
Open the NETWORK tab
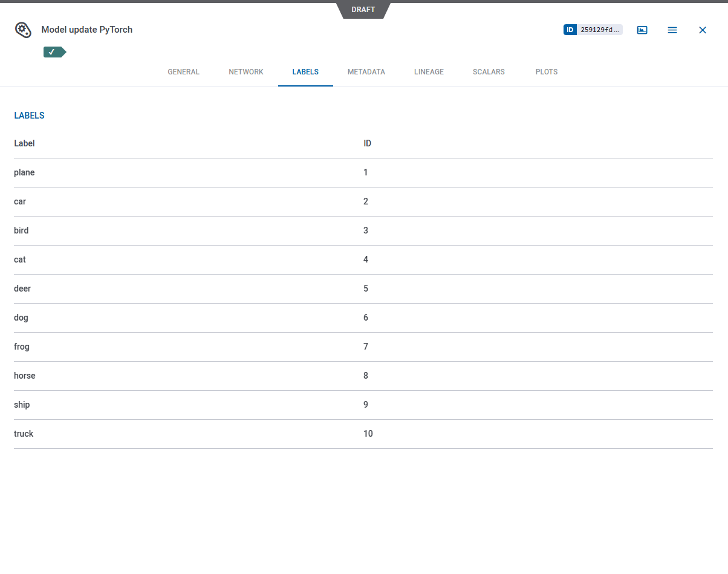[x=246, y=72]
